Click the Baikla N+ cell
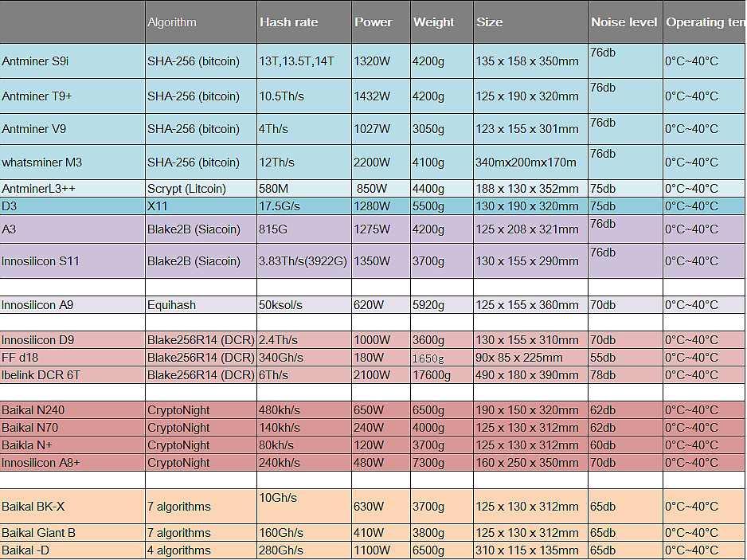This screenshot has height=560, width=747. (72, 445)
